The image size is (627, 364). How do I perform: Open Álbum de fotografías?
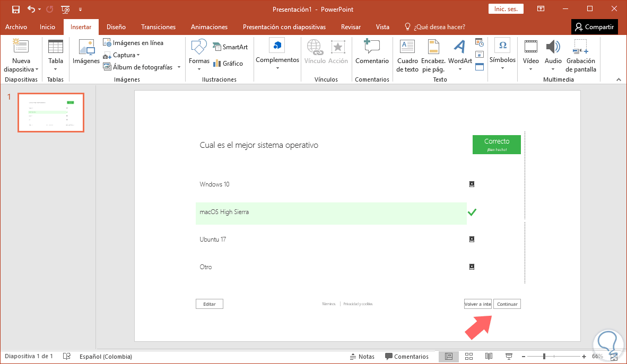click(142, 67)
